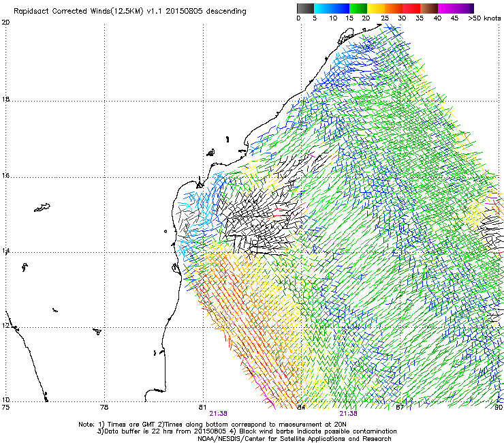Click the '>50 knots' legend label

coord(484,18)
